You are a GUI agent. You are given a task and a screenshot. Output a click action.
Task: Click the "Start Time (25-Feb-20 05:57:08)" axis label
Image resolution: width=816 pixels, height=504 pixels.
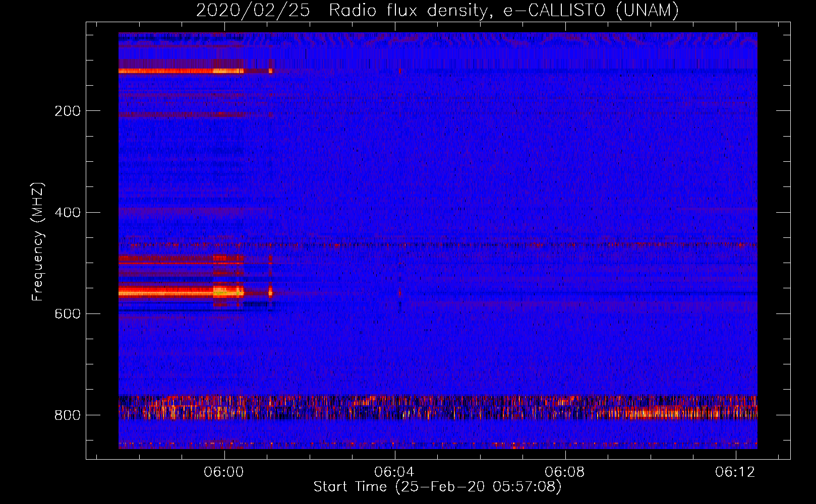(x=437, y=487)
